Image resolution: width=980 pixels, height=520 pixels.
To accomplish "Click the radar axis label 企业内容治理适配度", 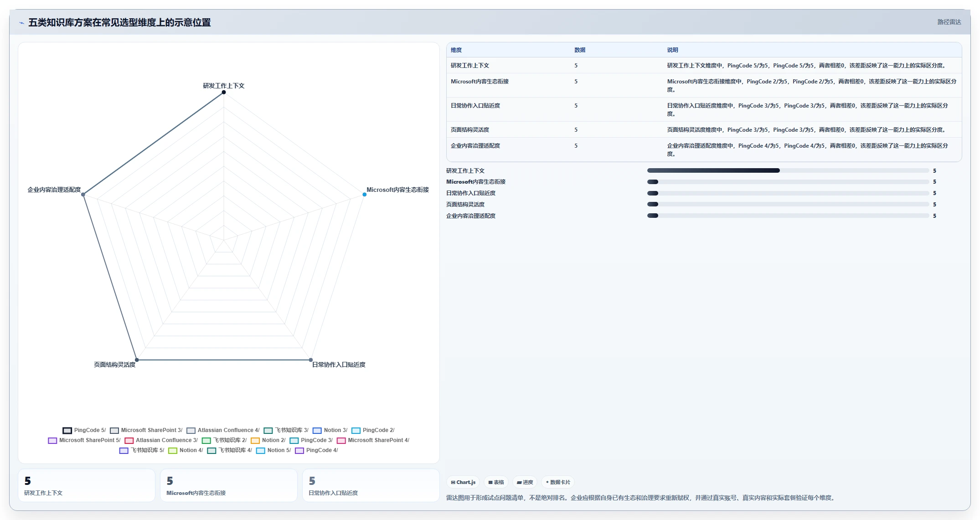I will pos(54,190).
